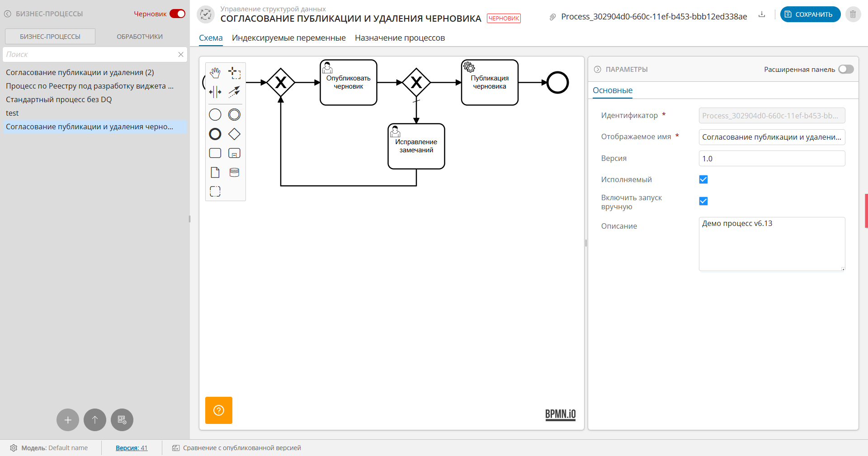The height and width of the screenshot is (456, 868).
Task: Activate the hand tool in the palette
Action: 215,73
